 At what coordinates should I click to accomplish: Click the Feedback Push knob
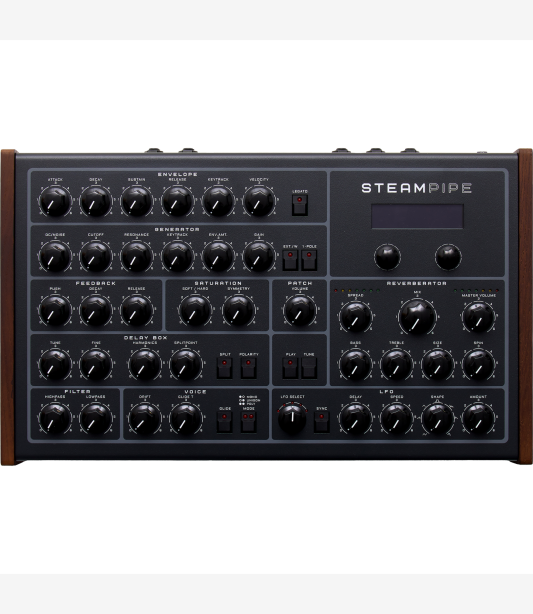click(55, 311)
